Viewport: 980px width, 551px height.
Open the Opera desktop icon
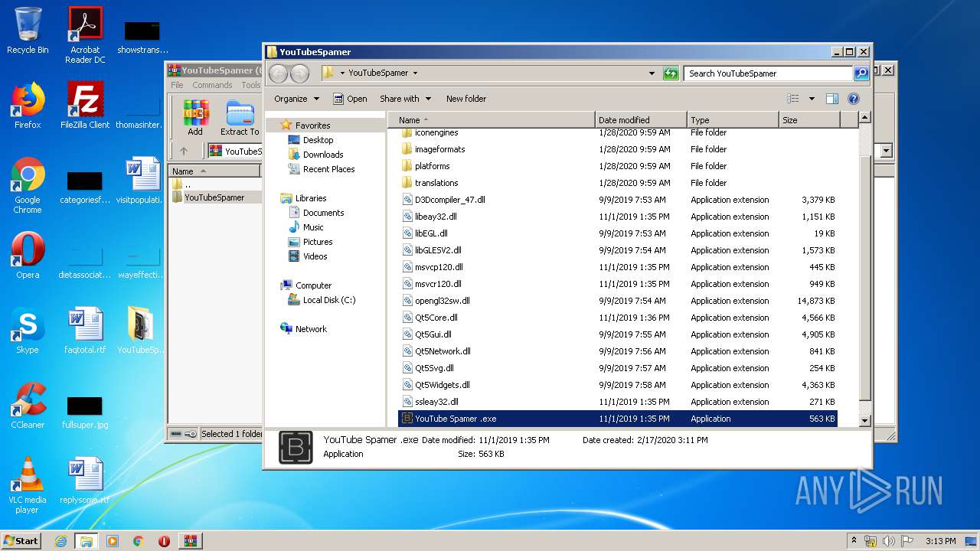(28, 256)
